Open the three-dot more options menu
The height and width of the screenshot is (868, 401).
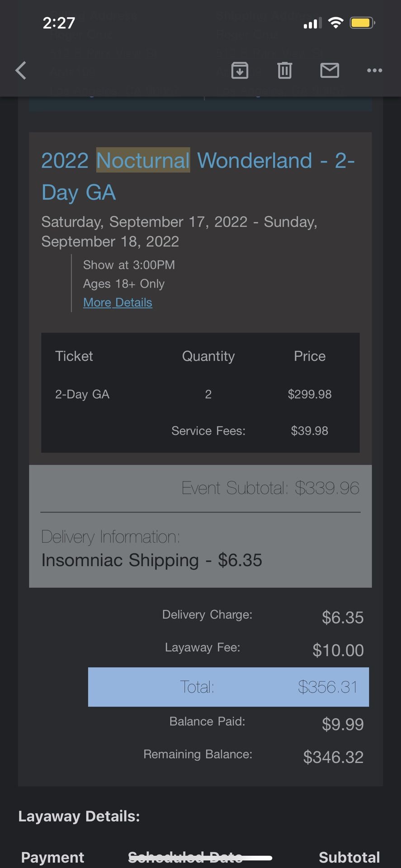[374, 71]
